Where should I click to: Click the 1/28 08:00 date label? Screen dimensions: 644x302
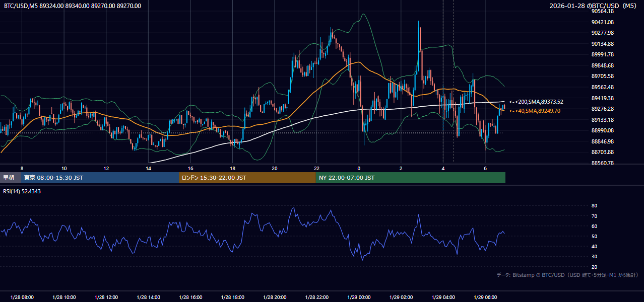point(22,297)
